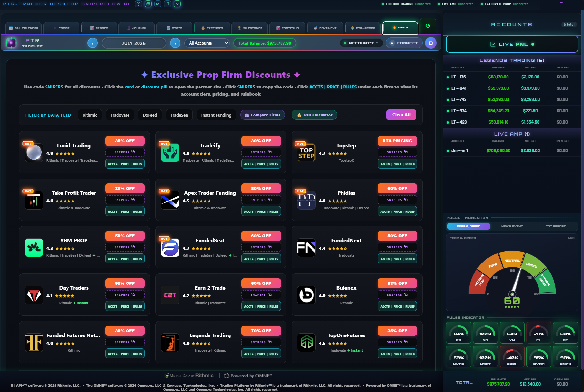Toggle the Rithmic data feed filter
The height and width of the screenshot is (392, 584).
[90, 115]
